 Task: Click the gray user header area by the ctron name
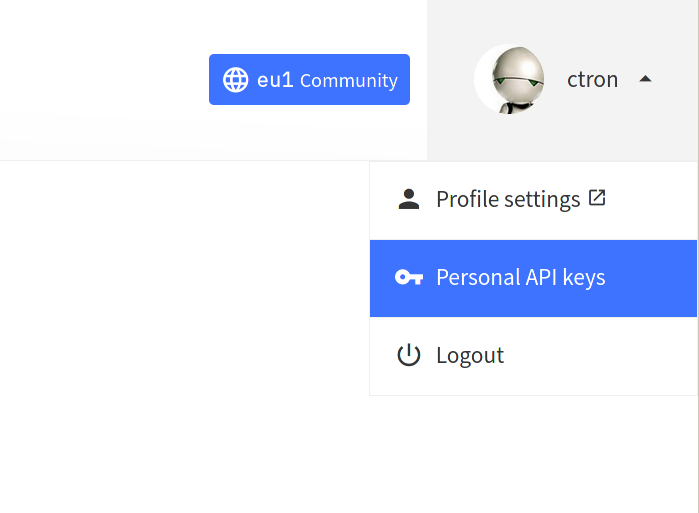[x=563, y=80]
